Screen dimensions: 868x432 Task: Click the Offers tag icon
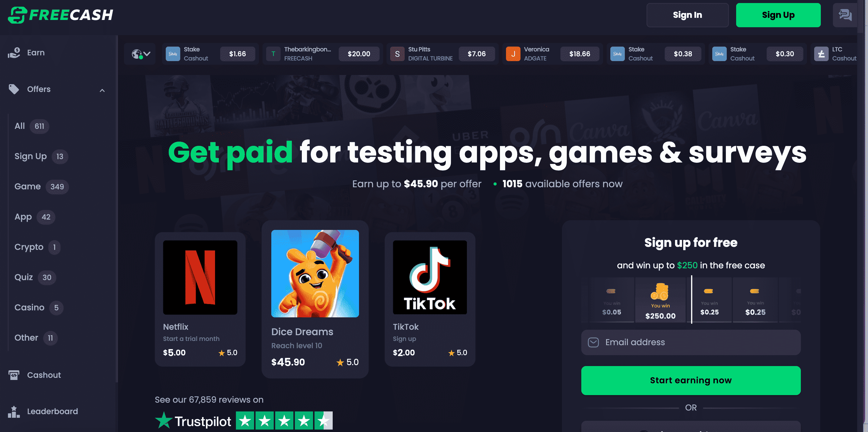click(x=14, y=89)
